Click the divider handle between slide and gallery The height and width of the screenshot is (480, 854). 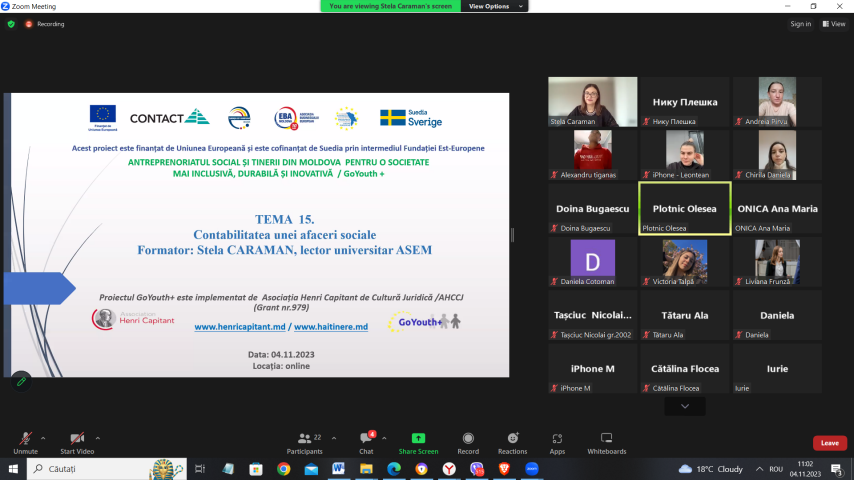pyautogui.click(x=513, y=235)
